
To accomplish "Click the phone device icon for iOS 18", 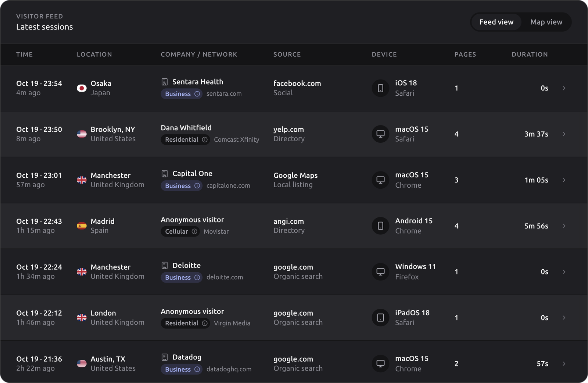I will (380, 88).
